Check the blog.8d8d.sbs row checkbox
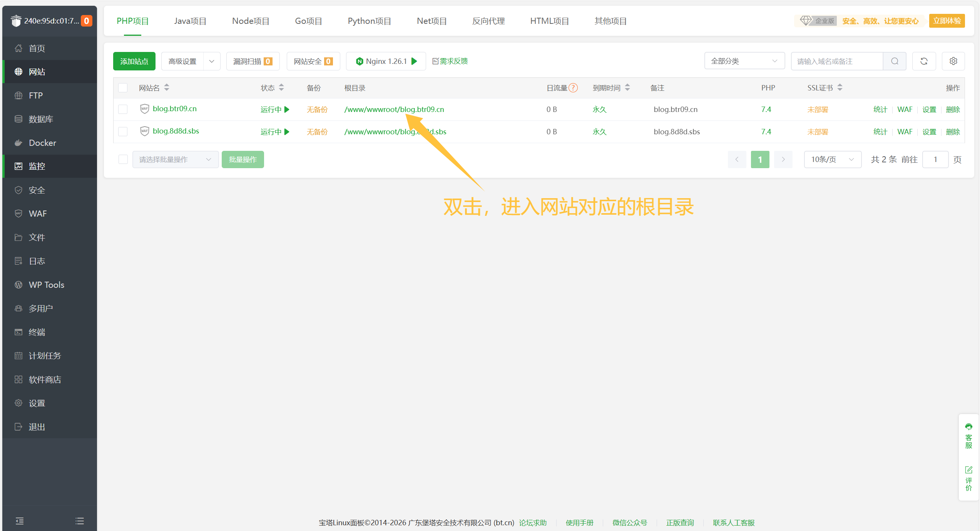 click(123, 132)
